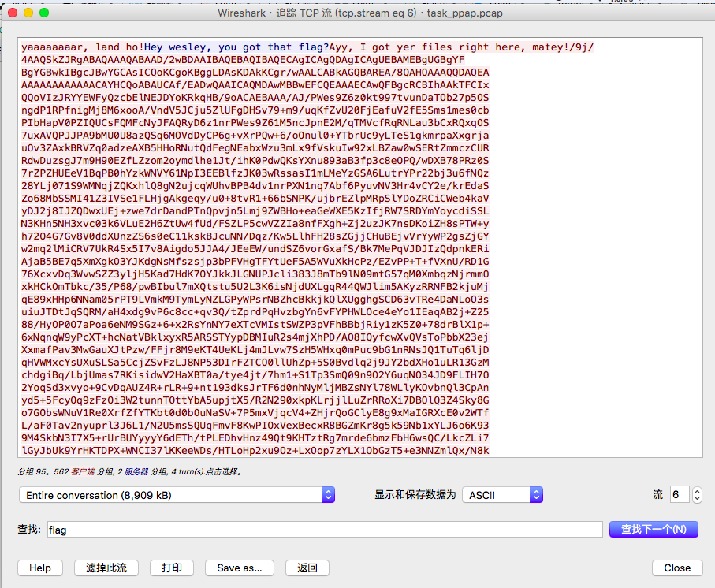Open Help for the stream dialog
The image size is (715, 588).
point(40,568)
